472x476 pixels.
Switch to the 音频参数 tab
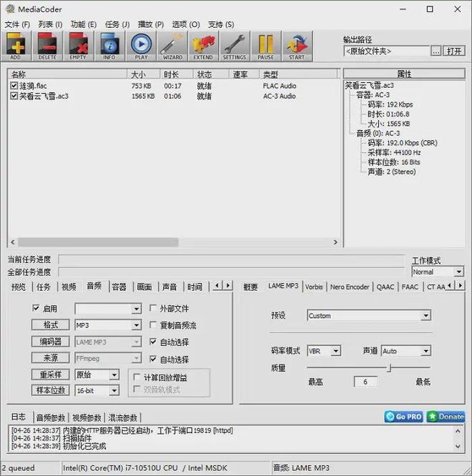[x=51, y=418]
